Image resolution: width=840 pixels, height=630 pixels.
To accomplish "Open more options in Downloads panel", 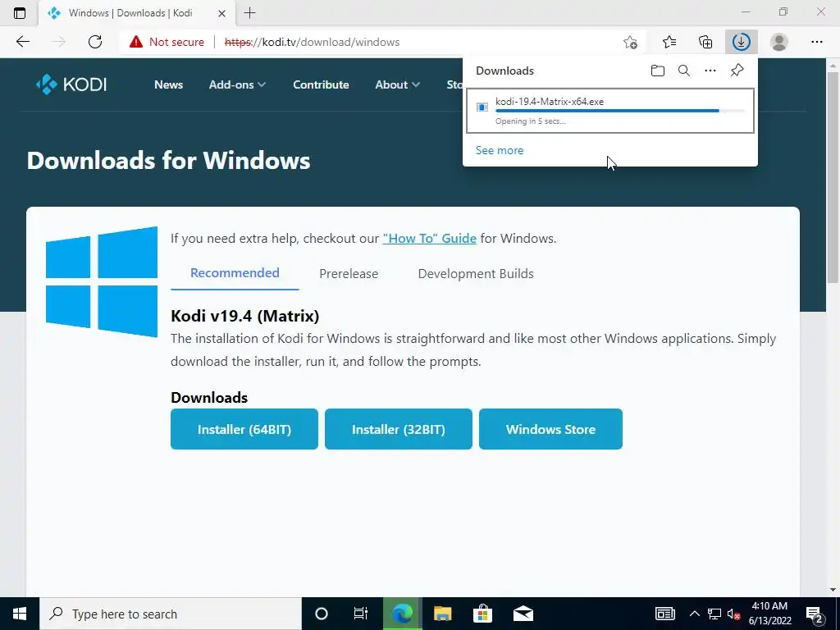I will (710, 71).
